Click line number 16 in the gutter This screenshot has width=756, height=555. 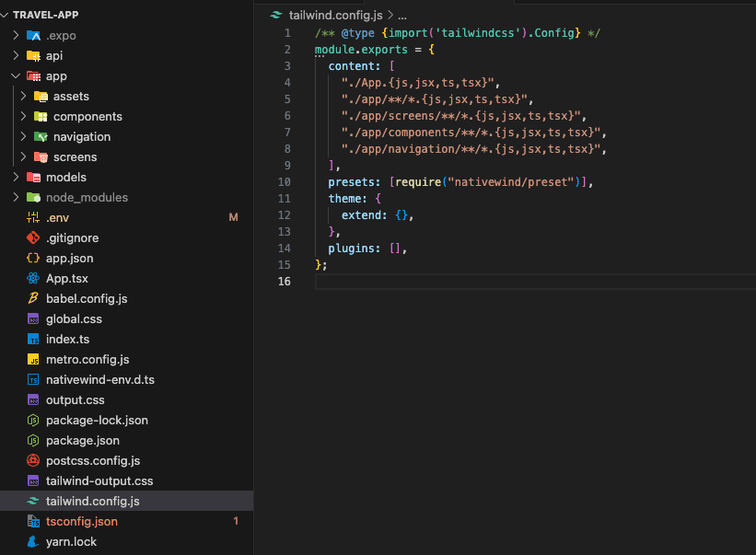(284, 282)
